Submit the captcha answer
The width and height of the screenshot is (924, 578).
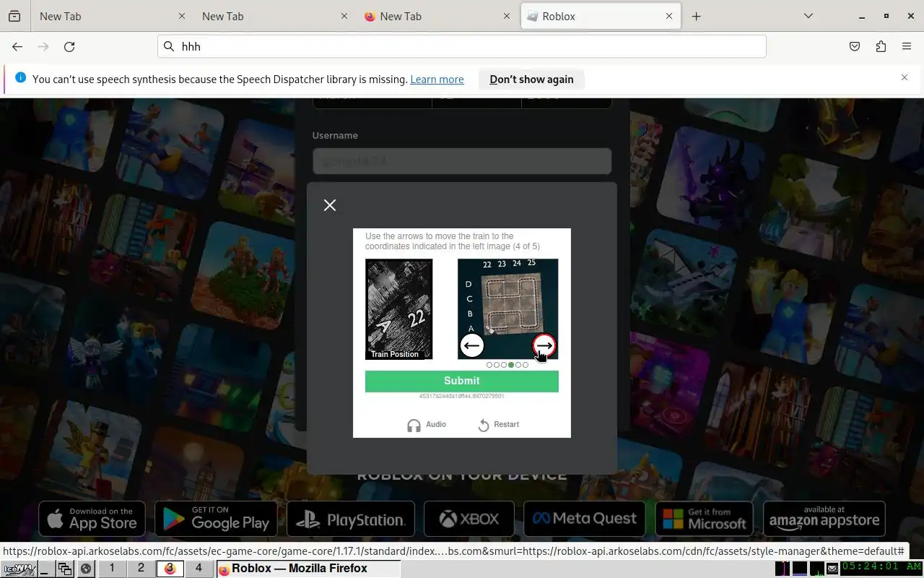462,381
